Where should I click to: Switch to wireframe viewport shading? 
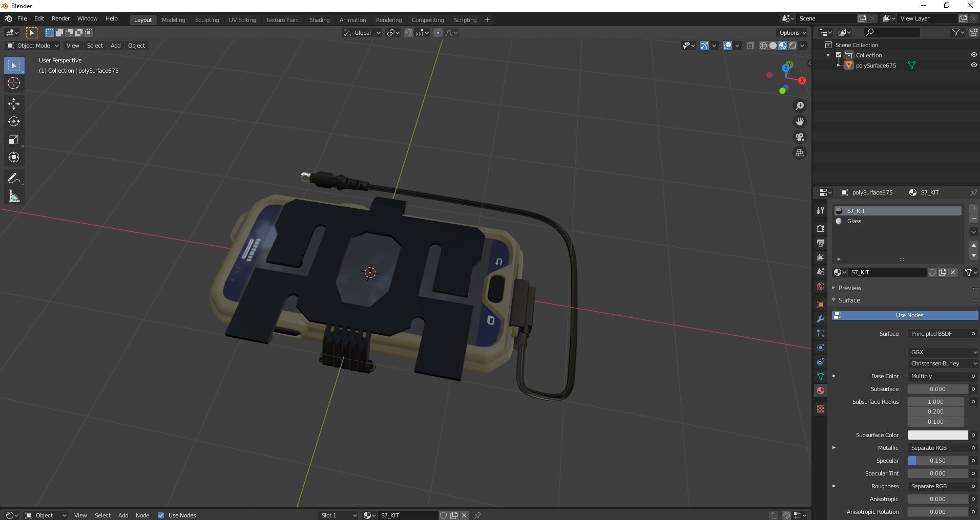(x=763, y=46)
